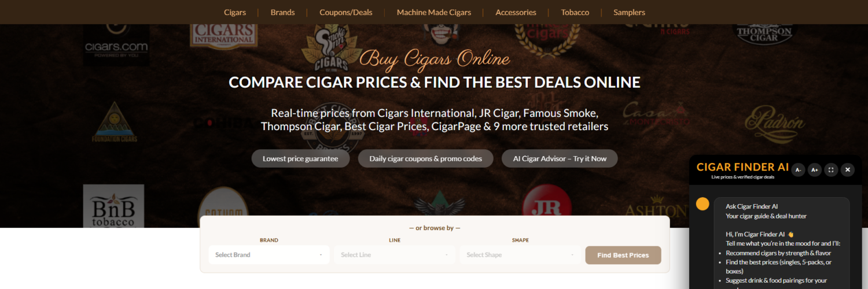Open the Select Brand dropdown
The height and width of the screenshot is (289, 868).
pos(269,255)
